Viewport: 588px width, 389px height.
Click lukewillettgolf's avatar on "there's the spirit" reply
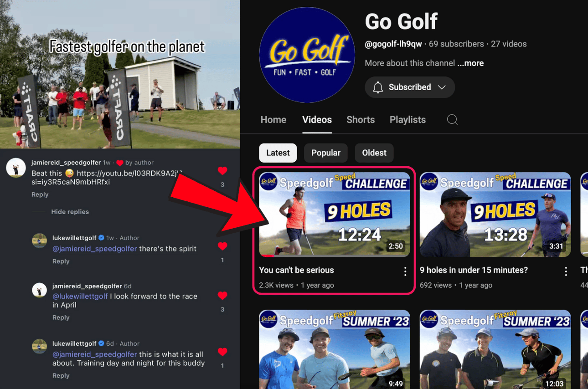coord(40,241)
